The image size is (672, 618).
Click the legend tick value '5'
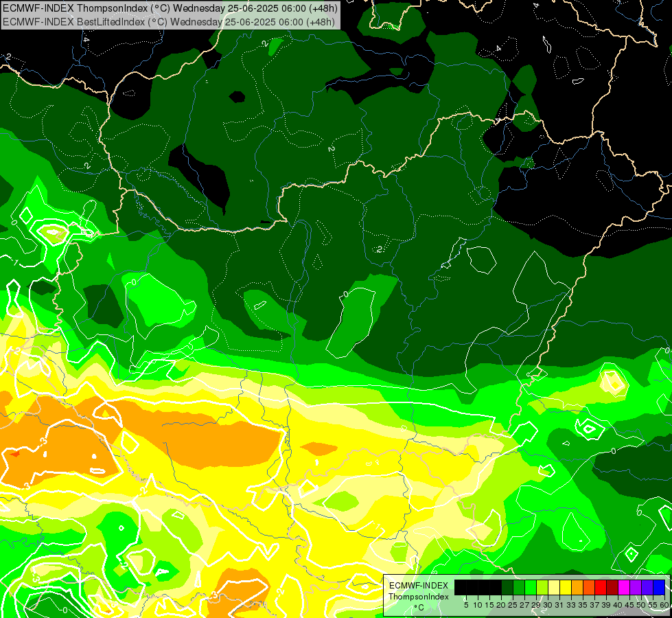point(466,605)
